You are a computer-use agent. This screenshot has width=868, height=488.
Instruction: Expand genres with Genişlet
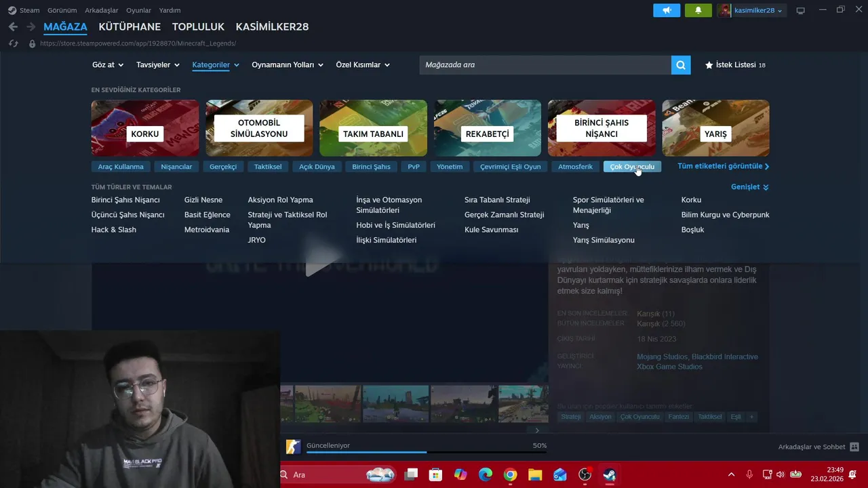pyautogui.click(x=750, y=187)
